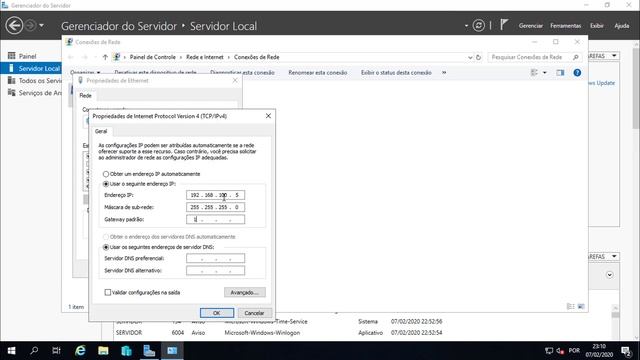
Task: Open the view options dropdown arrow
Action: click(x=544, y=73)
